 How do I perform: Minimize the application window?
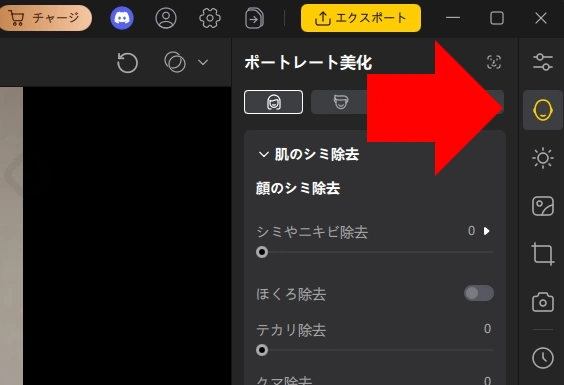453,18
